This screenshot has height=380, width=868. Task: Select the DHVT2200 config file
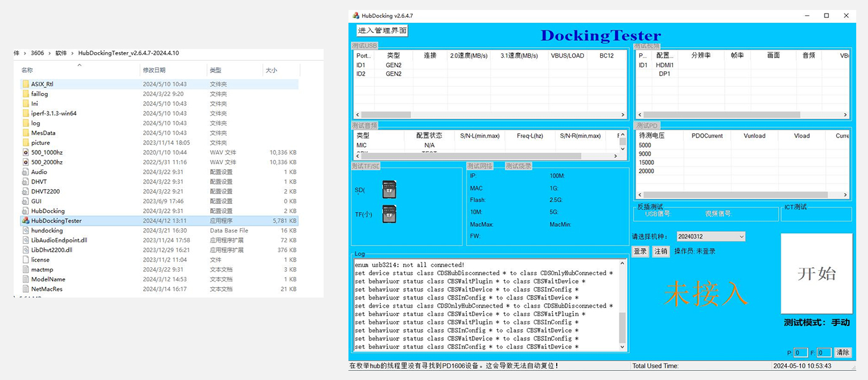45,192
